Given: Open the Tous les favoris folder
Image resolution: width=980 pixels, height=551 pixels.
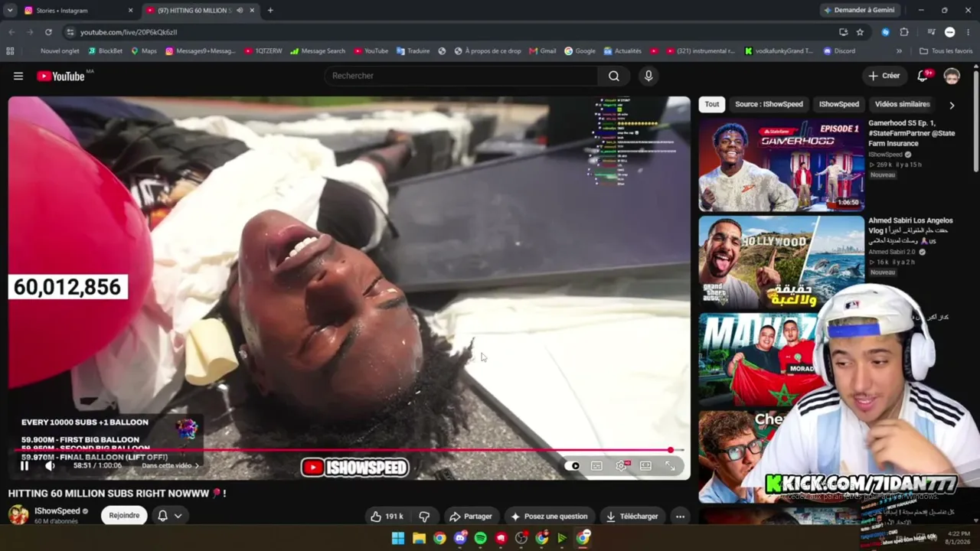Looking at the screenshot, I should pos(946,51).
